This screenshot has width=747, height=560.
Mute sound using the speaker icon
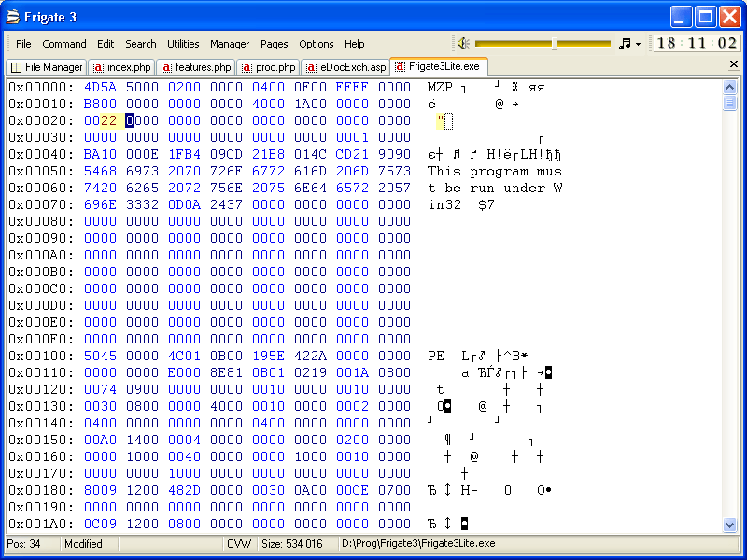click(x=463, y=44)
